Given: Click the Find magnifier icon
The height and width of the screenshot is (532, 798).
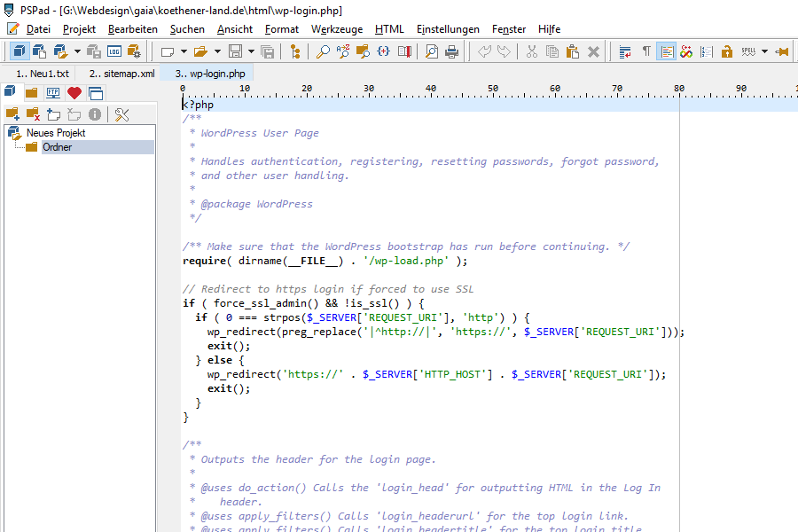Looking at the screenshot, I should pos(323,51).
